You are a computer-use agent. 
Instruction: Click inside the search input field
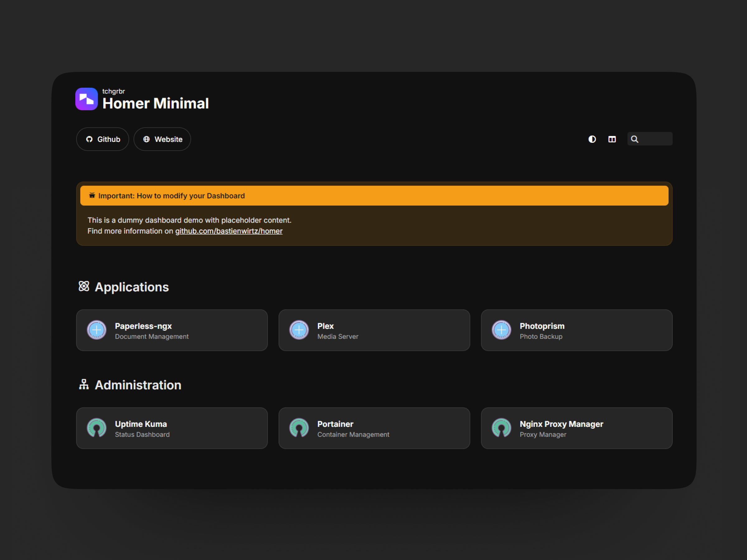point(655,139)
